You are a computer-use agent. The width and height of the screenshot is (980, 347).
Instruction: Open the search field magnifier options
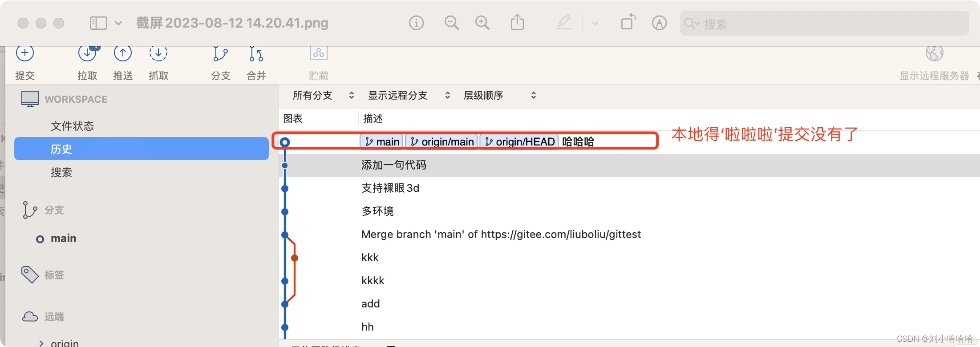click(692, 23)
